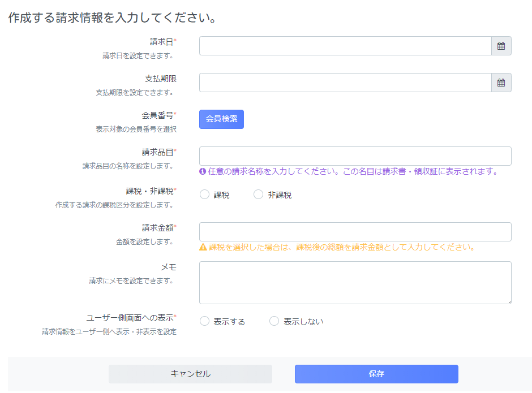This screenshot has width=532, height=393.
Task: Select the 課税 radio option
Action: coord(204,195)
